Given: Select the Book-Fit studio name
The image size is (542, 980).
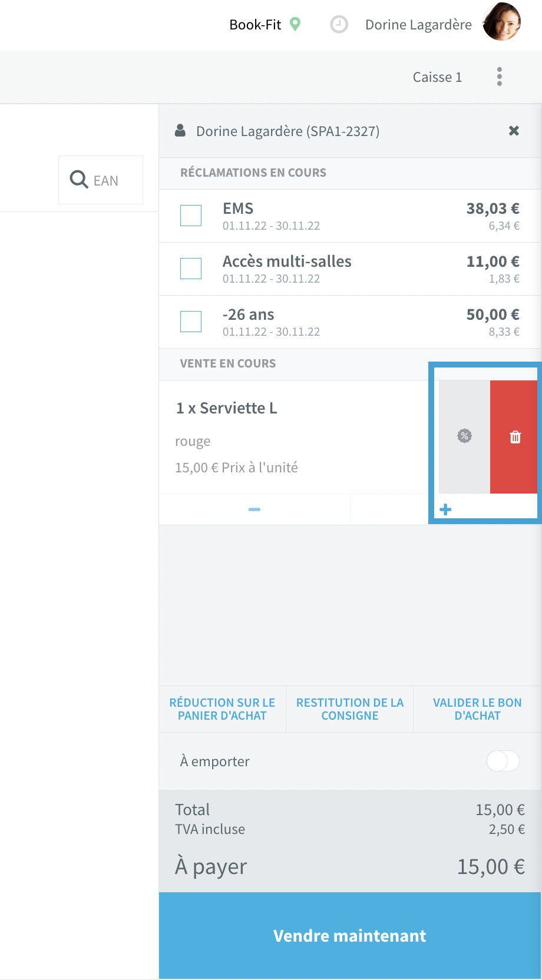Looking at the screenshot, I should (255, 25).
